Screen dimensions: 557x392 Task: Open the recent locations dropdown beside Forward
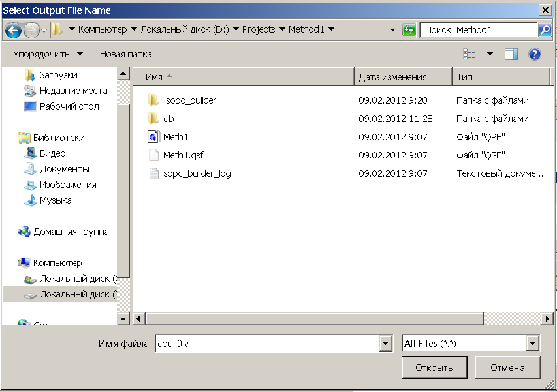click(44, 31)
